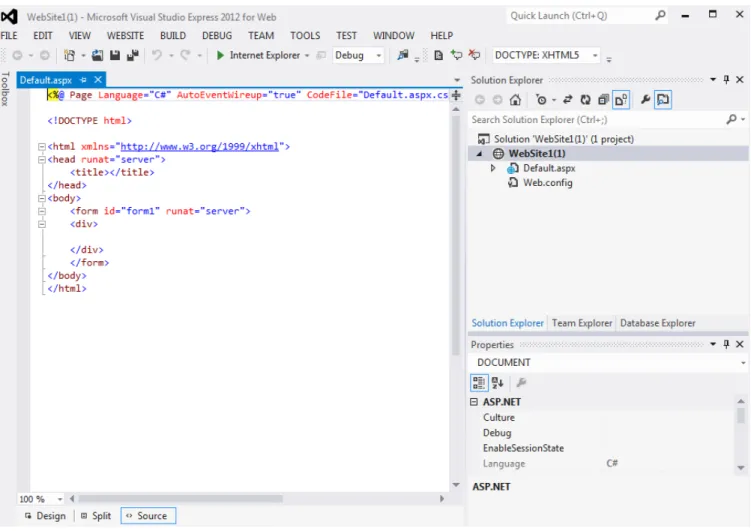Pin the Solution Explorer panel
This screenshot has height=531, width=751.
pyautogui.click(x=727, y=79)
